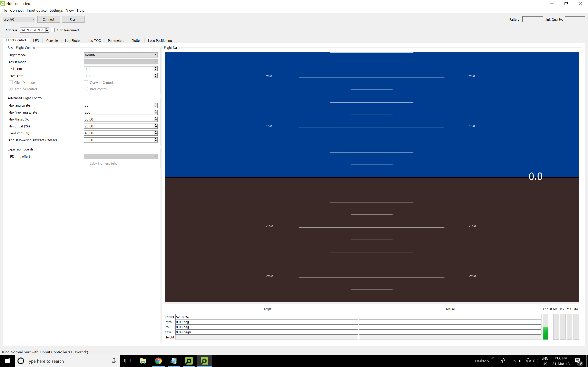Open File Explorer from taskbar

[x=143, y=361]
